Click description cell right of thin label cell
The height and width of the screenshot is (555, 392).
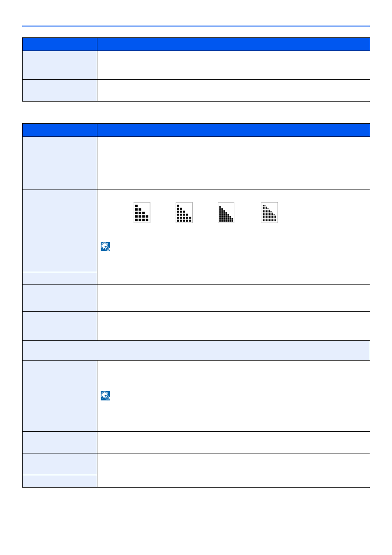(233, 278)
